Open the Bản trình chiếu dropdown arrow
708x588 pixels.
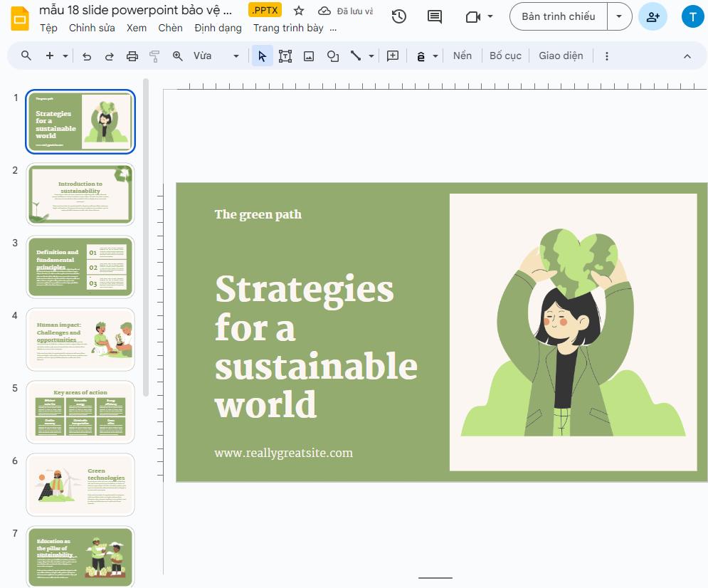618,16
